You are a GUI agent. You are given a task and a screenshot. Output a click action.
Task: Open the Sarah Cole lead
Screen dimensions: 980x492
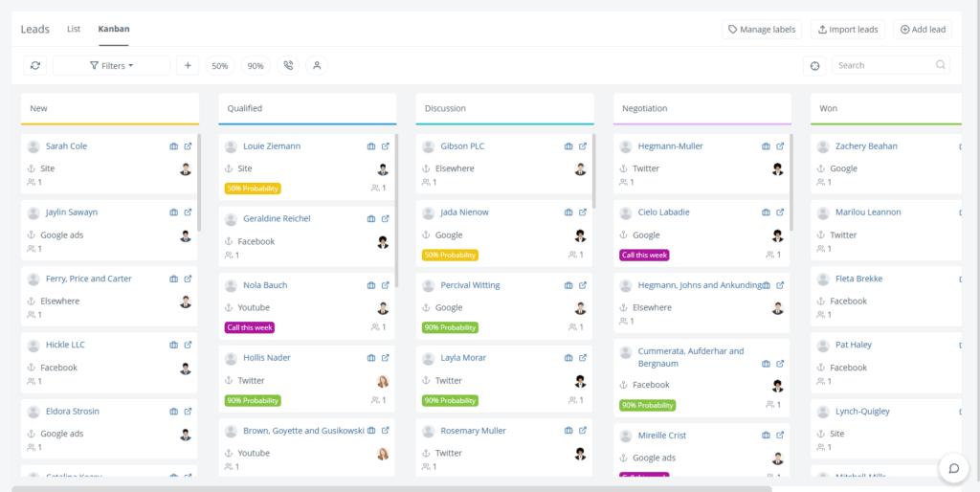(66, 146)
